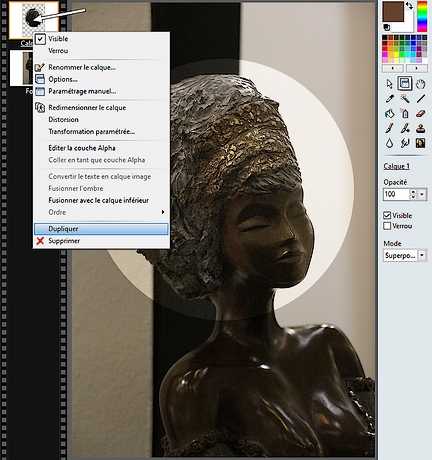Viewport: 432px width, 460px height.
Task: Open the Opacité value dropdown arrow
Action: tap(422, 194)
